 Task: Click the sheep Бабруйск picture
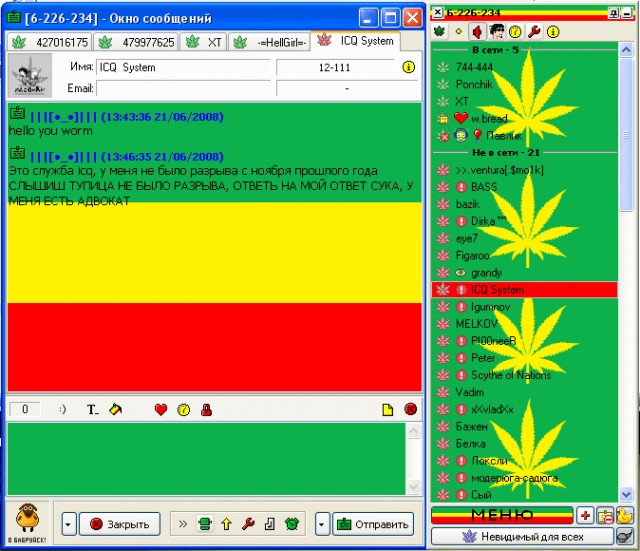click(28, 523)
